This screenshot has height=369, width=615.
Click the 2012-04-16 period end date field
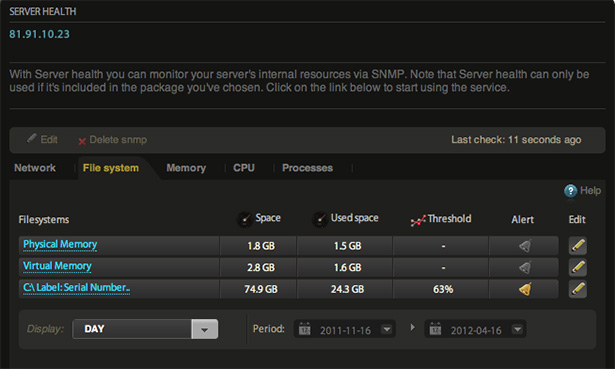(475, 329)
